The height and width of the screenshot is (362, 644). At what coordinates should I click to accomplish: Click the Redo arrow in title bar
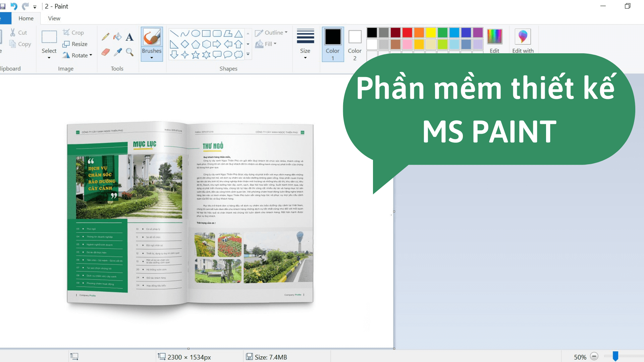pos(25,6)
